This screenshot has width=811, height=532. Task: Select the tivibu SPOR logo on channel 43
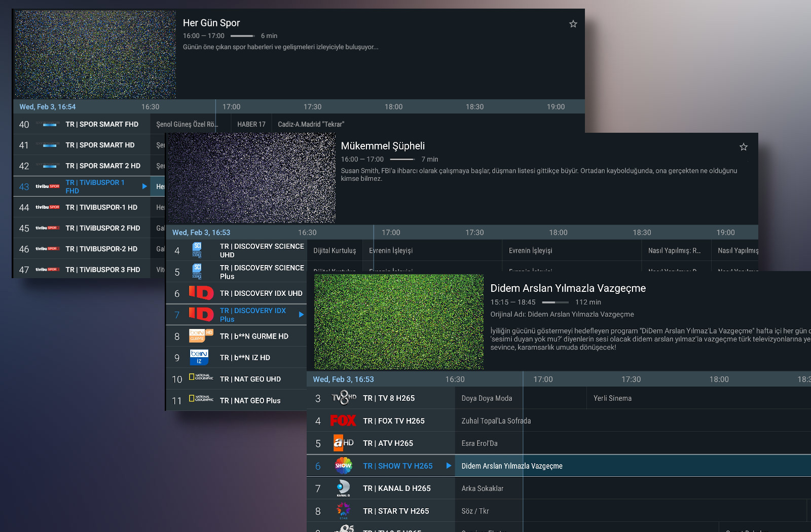pos(48,186)
